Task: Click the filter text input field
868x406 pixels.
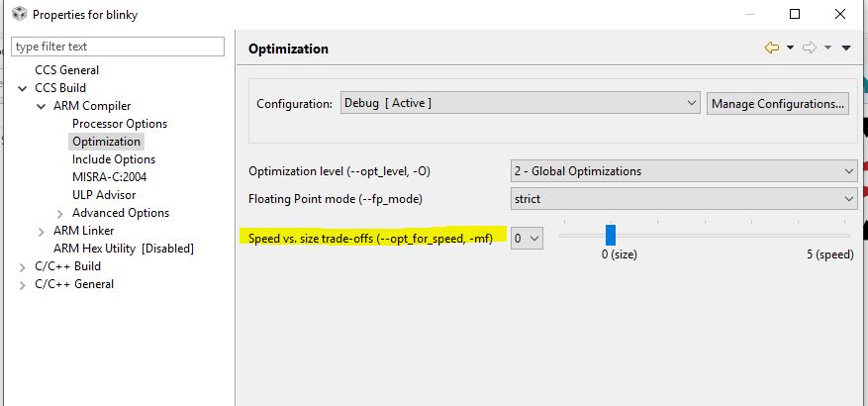Action: click(x=119, y=47)
